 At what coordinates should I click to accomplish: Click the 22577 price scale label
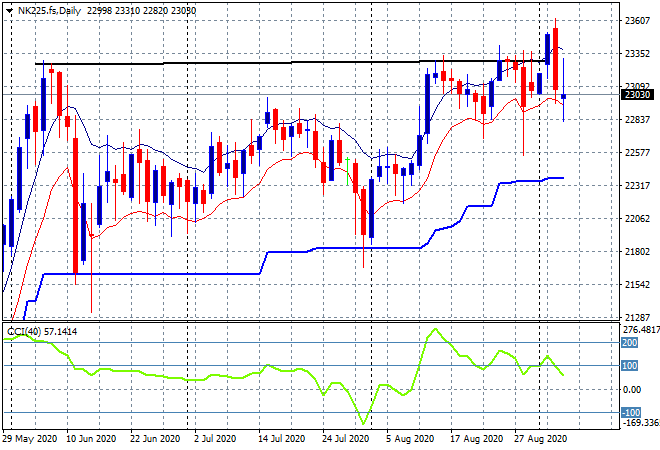[637, 152]
